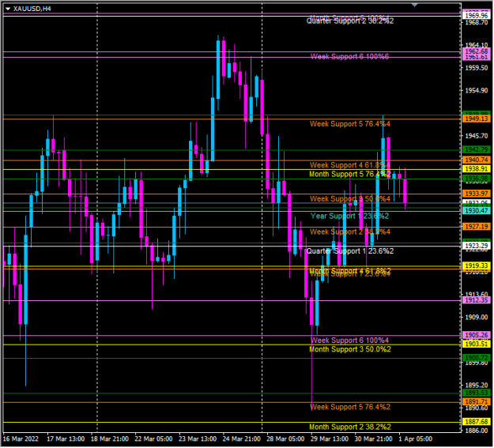Click the '17 Mar 13:00' time axis label

click(66, 439)
